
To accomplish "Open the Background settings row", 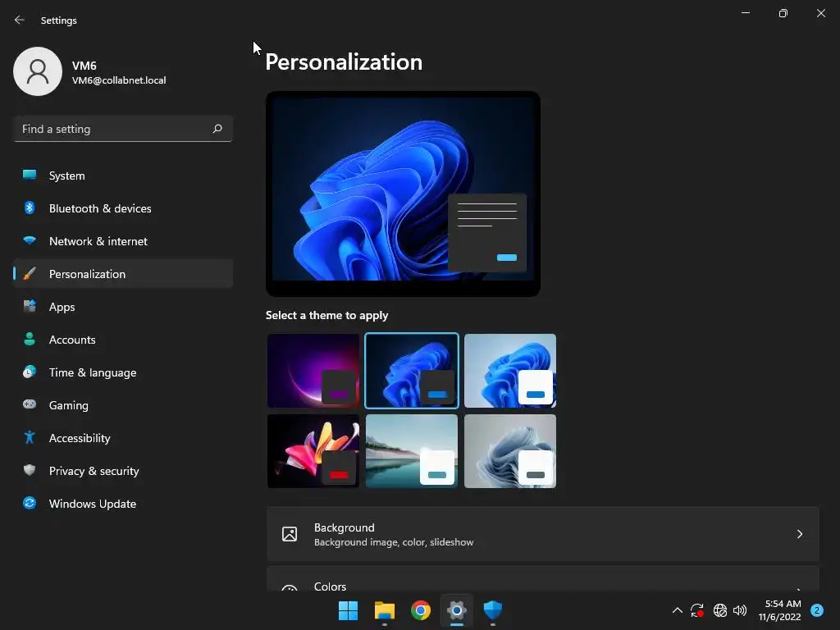I will coord(543,534).
